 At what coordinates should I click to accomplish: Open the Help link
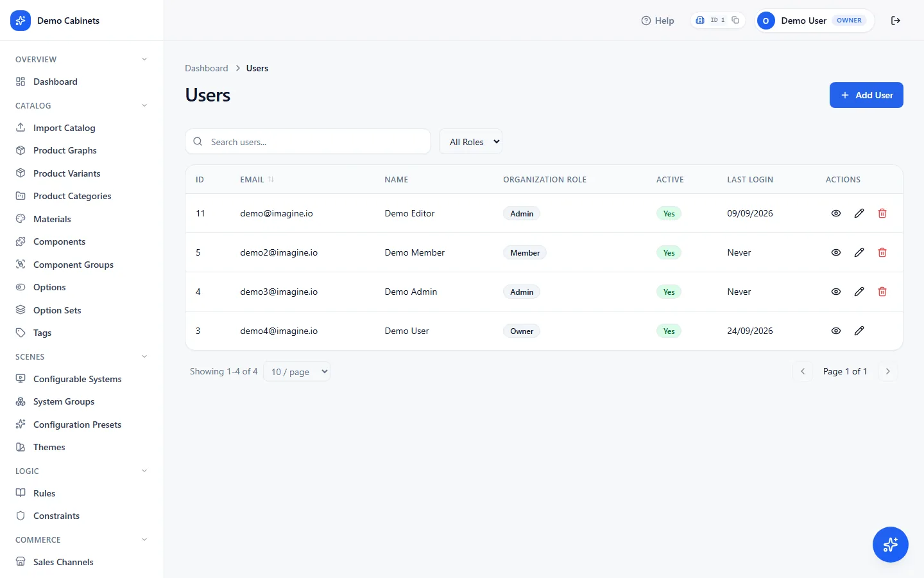pos(658,21)
